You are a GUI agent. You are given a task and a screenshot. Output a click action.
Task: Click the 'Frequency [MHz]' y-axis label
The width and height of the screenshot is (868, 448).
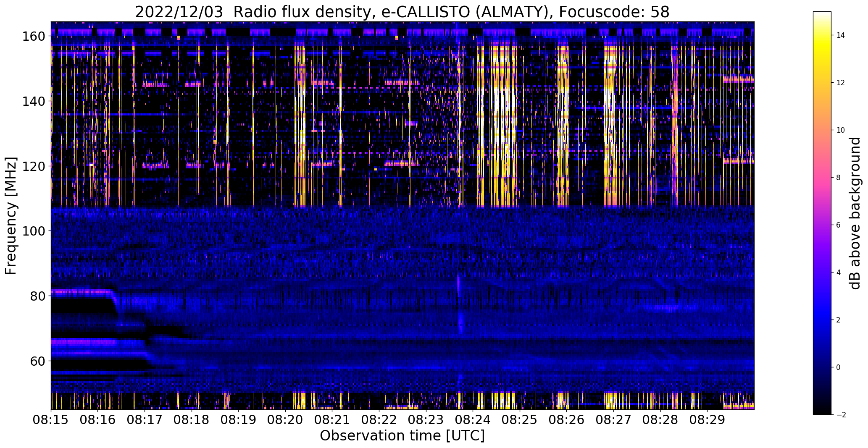tap(11, 216)
